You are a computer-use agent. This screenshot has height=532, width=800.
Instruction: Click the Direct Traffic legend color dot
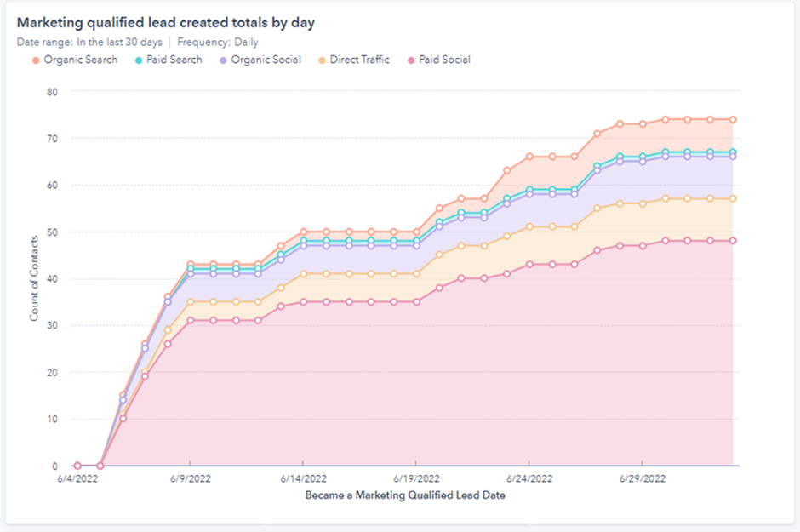322,60
